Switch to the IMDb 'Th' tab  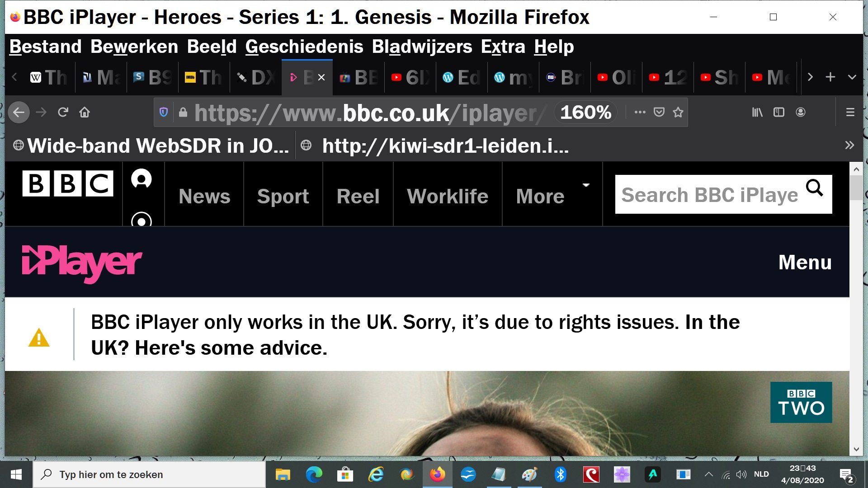tap(203, 77)
